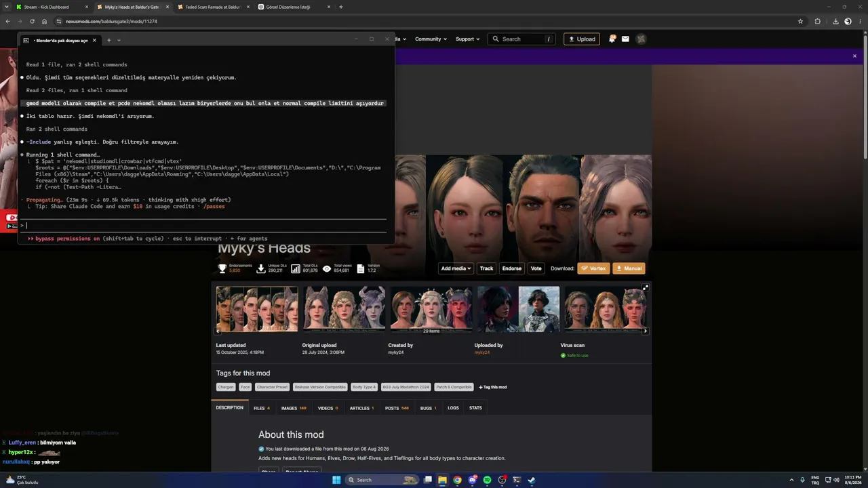The height and width of the screenshot is (488, 868).
Task: Close the Faded Scars Remade tab
Action: click(x=248, y=7)
